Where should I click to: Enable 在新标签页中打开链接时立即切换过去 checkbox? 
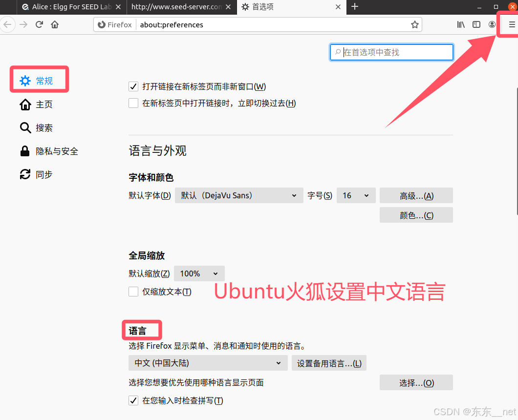tap(133, 103)
